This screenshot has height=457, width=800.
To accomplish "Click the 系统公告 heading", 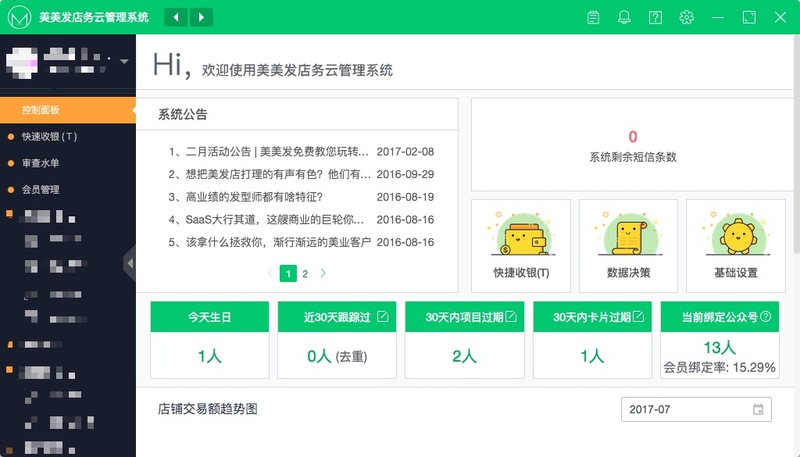I will tap(183, 114).
